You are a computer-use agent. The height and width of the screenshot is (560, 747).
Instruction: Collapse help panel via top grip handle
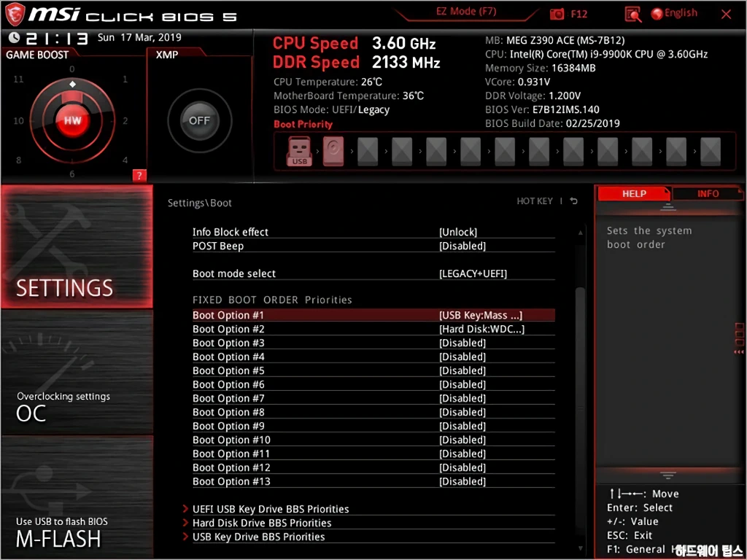pos(668,207)
